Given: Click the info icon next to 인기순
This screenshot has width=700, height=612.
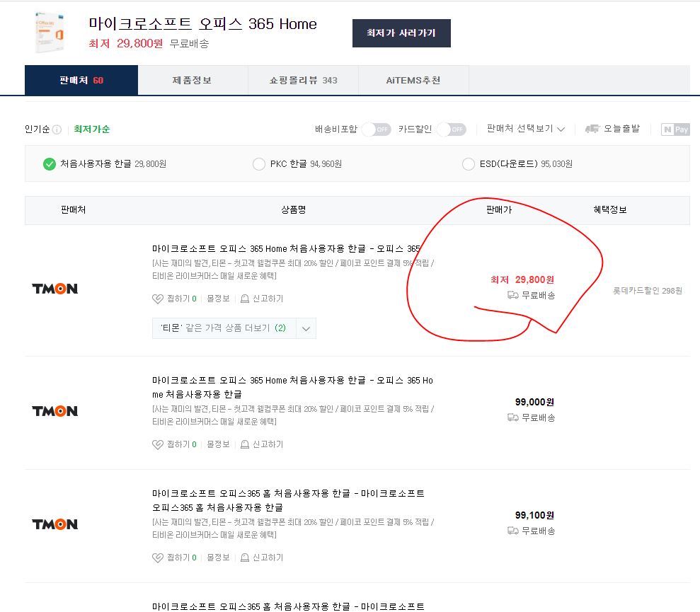Looking at the screenshot, I should coord(57,129).
